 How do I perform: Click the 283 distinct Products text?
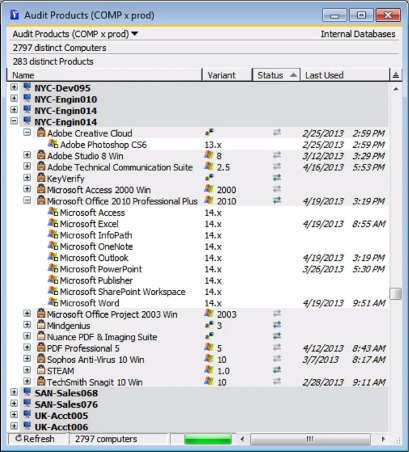(x=53, y=61)
